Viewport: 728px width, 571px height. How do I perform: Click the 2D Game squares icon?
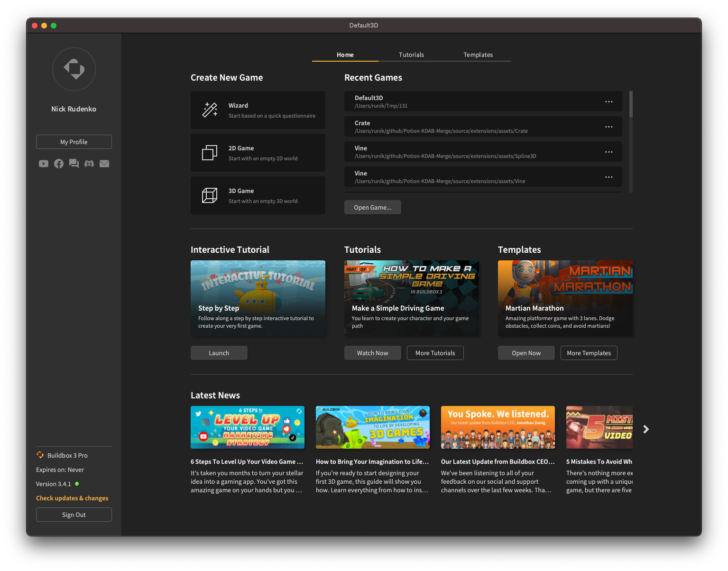[210, 153]
